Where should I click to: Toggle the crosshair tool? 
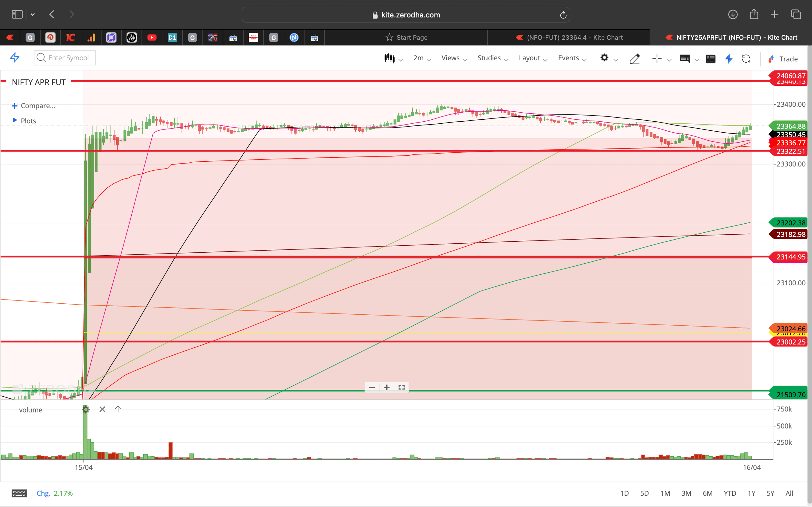pyautogui.click(x=656, y=59)
